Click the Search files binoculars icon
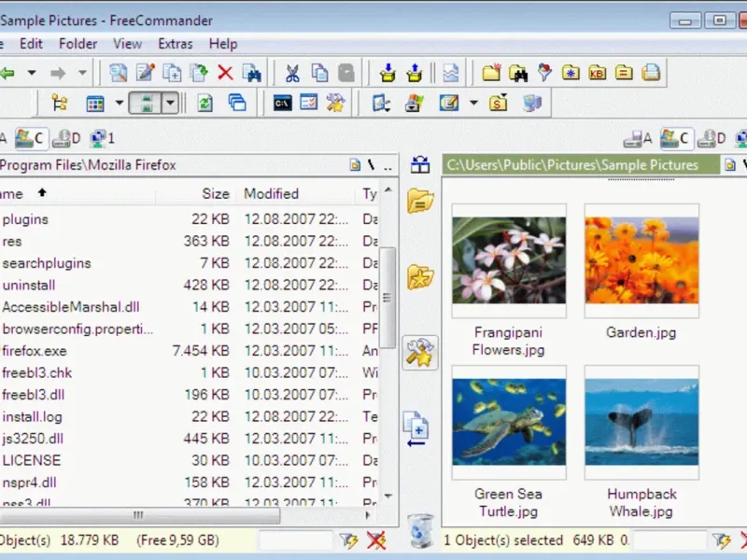747x560 pixels. coord(251,73)
